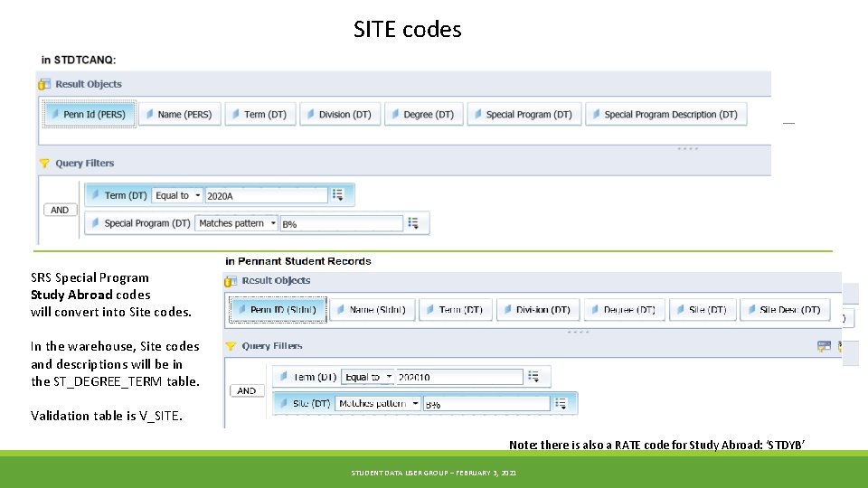The image size is (868, 488).
Task: Open value list icon beside 2020A
Action: [337, 195]
